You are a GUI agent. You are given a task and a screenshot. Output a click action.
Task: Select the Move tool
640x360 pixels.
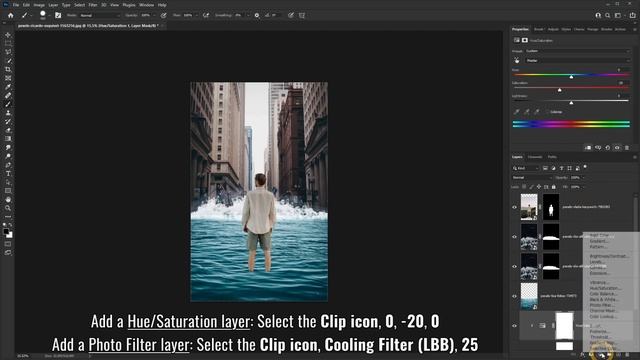pos(8,35)
